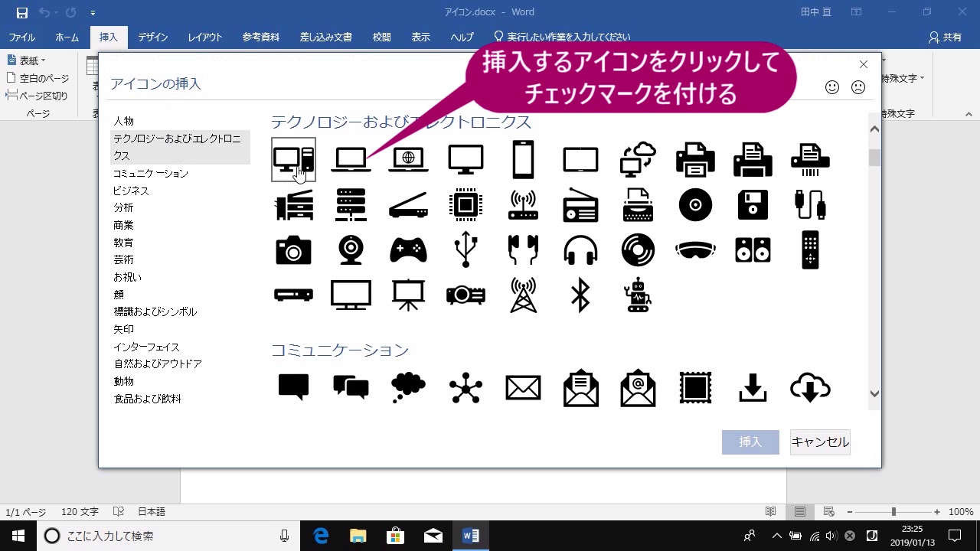Select the headphones icon
The width and height of the screenshot is (980, 551).
(580, 250)
